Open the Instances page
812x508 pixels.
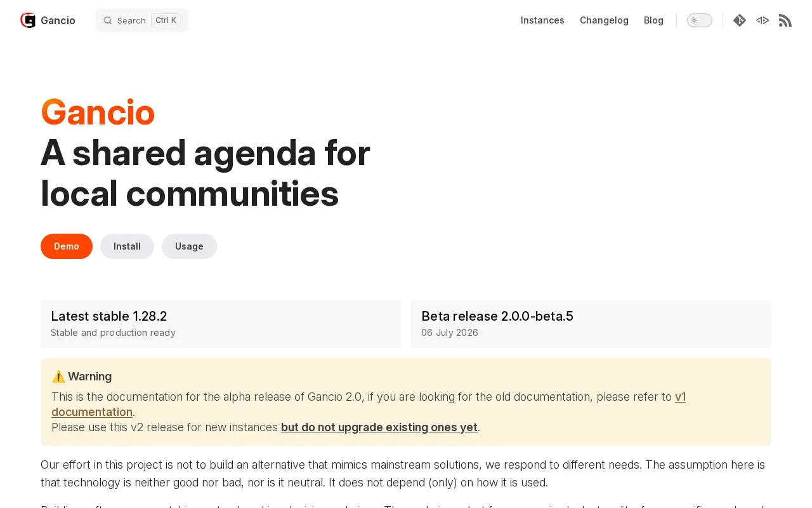coord(542,20)
